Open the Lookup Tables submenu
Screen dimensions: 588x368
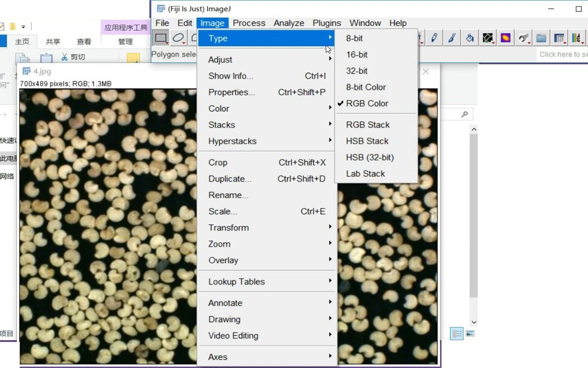pyautogui.click(x=236, y=281)
